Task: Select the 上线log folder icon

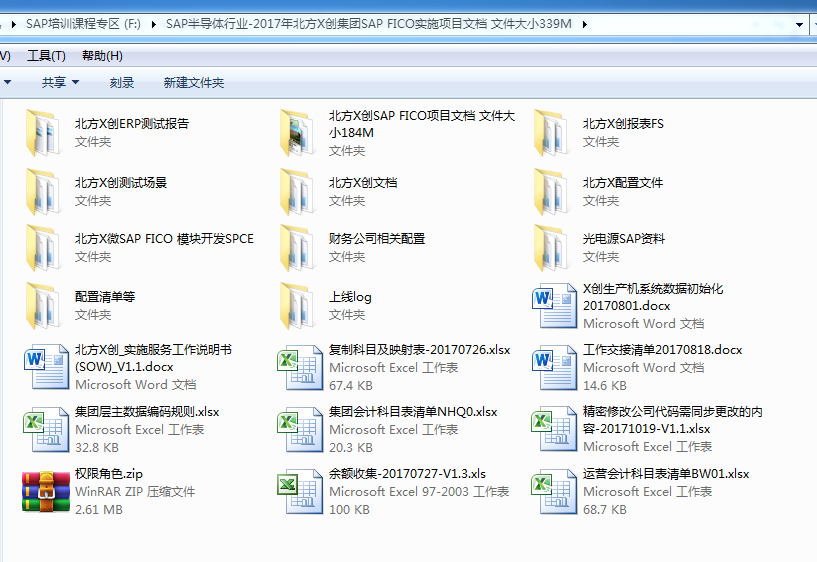Action: (x=298, y=306)
